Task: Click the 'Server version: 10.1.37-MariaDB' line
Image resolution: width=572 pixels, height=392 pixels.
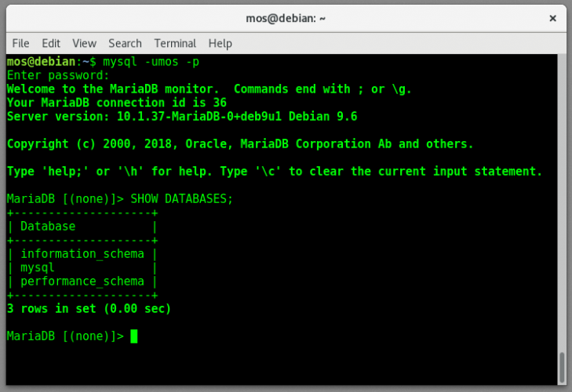Action: tap(182, 117)
